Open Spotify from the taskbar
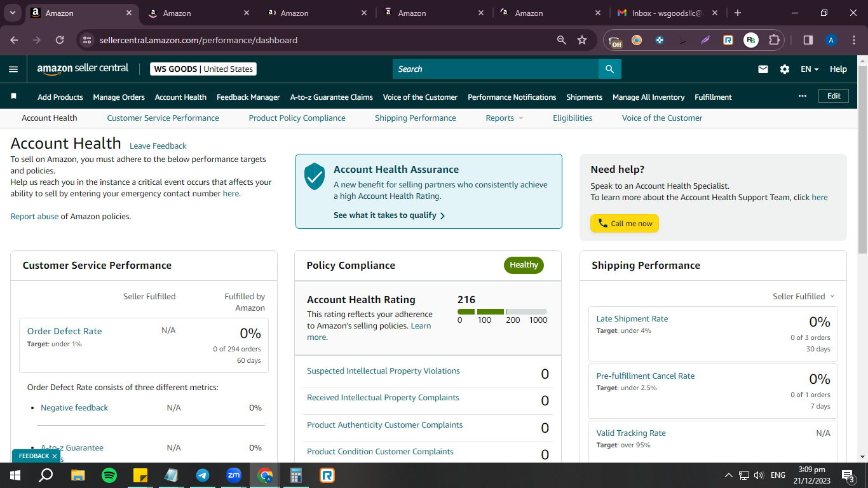Image resolution: width=868 pixels, height=488 pixels. click(x=109, y=475)
